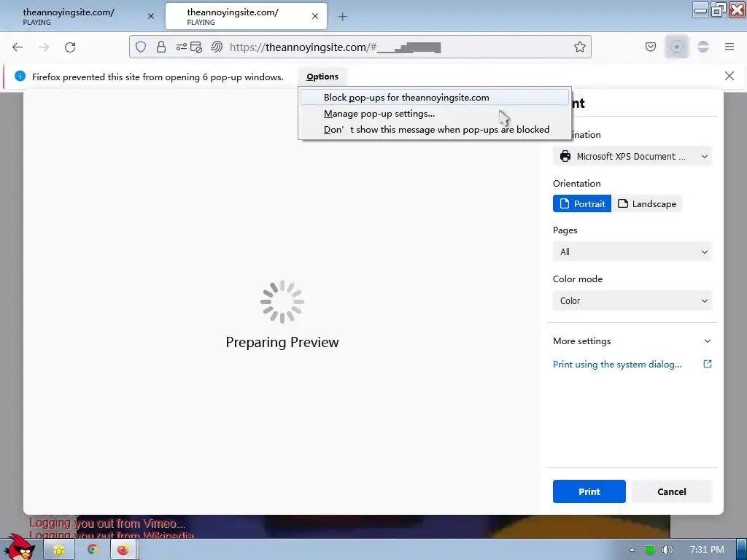Click the striped circle extension icon
Viewport: 747px width, 560px height.
(x=703, y=47)
